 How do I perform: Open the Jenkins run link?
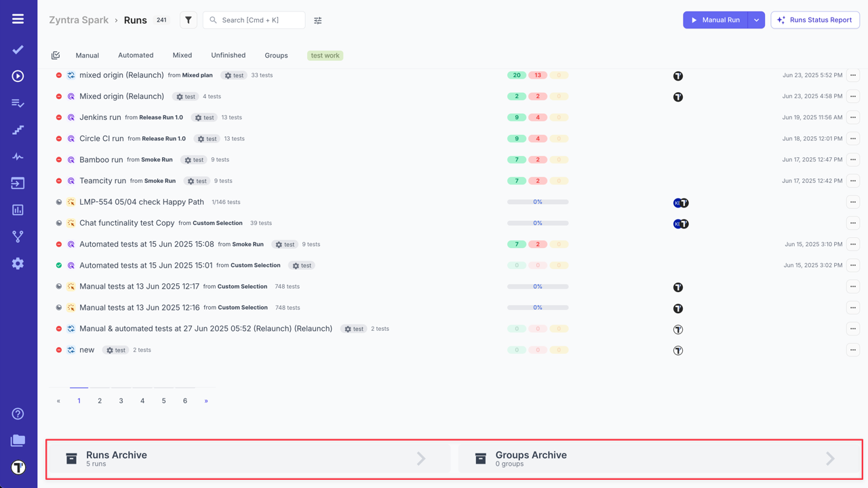tap(100, 117)
